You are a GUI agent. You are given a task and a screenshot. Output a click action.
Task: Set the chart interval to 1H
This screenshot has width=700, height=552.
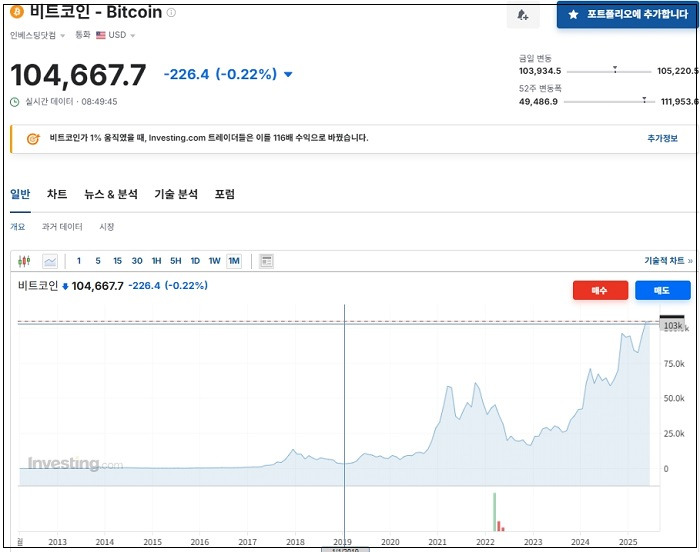156,261
